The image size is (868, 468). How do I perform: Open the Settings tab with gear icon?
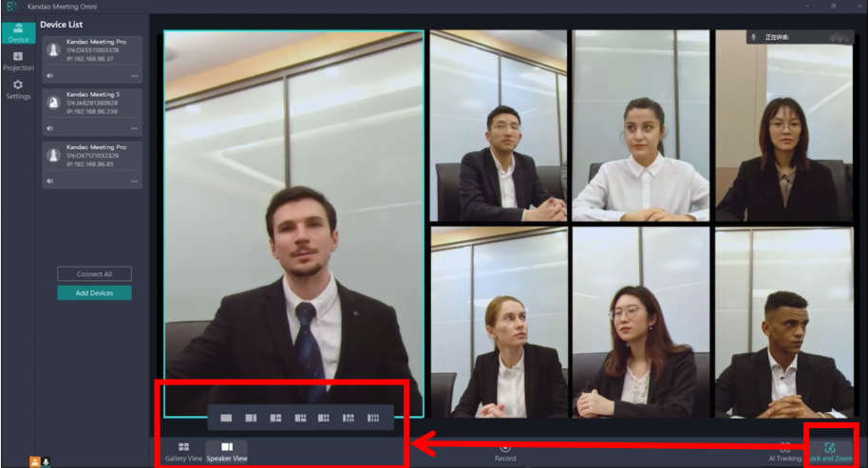pyautogui.click(x=18, y=89)
